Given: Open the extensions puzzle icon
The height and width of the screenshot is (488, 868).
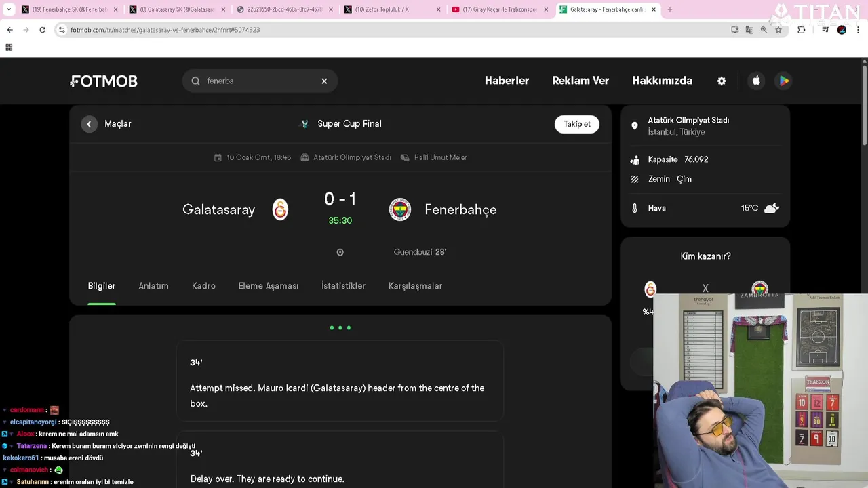Looking at the screenshot, I should click(802, 30).
